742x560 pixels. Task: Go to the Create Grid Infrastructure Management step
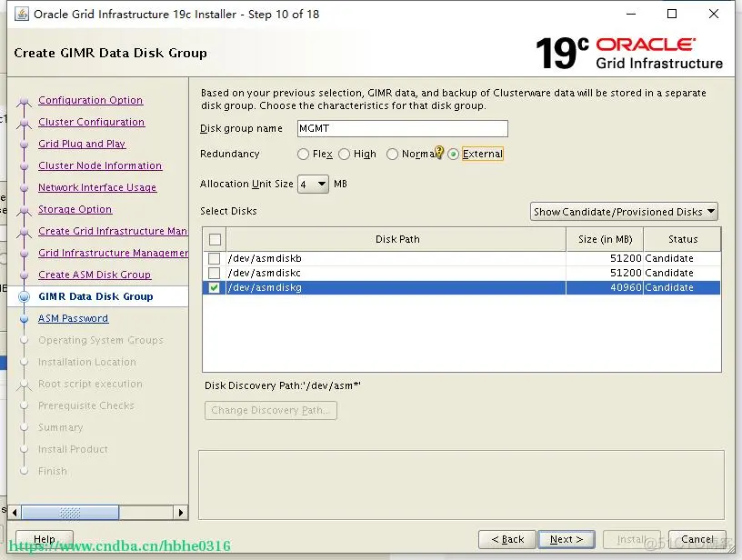(113, 231)
